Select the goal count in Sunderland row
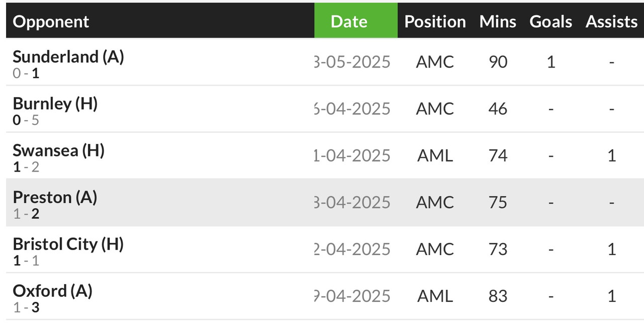Image resolution: width=644 pixels, height=325 pixels. (x=551, y=62)
